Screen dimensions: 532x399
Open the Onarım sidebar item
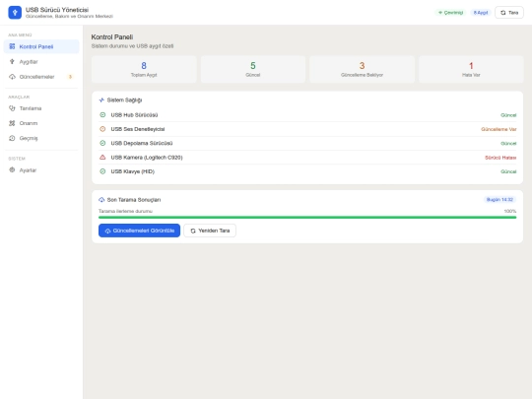[41, 123]
